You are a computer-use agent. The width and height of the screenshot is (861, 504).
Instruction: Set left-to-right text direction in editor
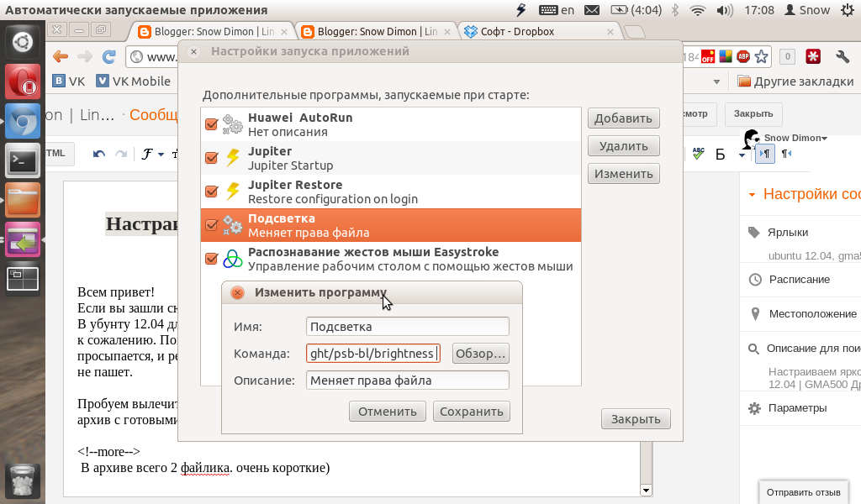coord(763,154)
